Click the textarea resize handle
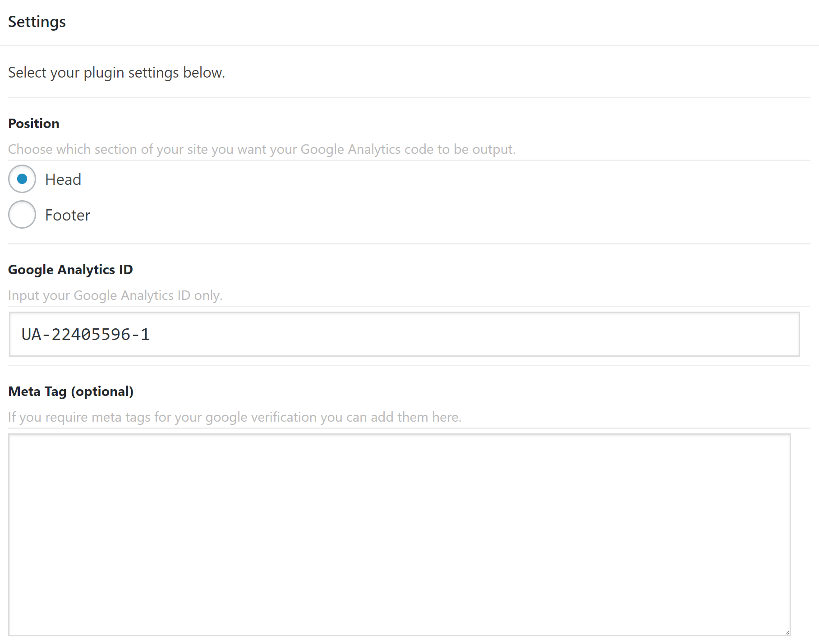 click(x=787, y=633)
